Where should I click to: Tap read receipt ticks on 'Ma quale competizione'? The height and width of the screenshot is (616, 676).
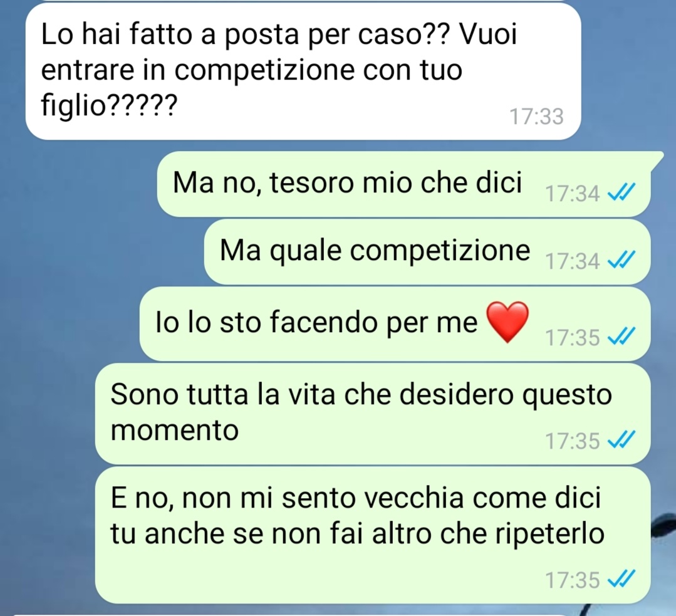click(621, 260)
